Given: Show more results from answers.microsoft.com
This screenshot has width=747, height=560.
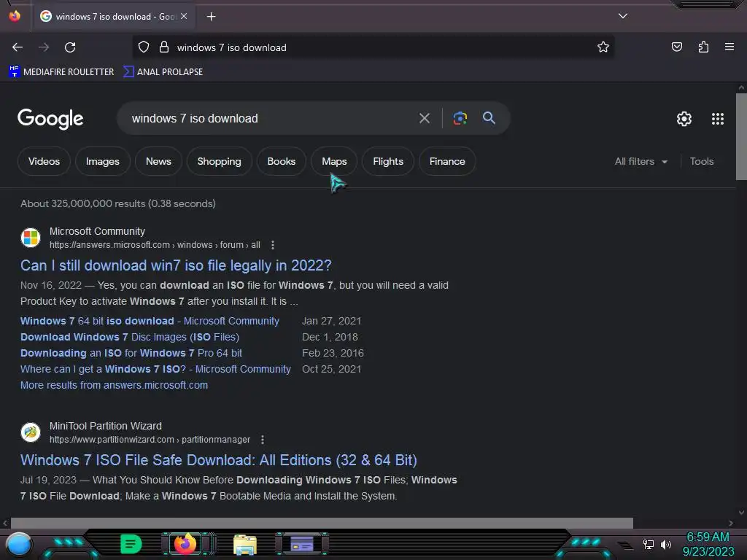Looking at the screenshot, I should point(114,385).
